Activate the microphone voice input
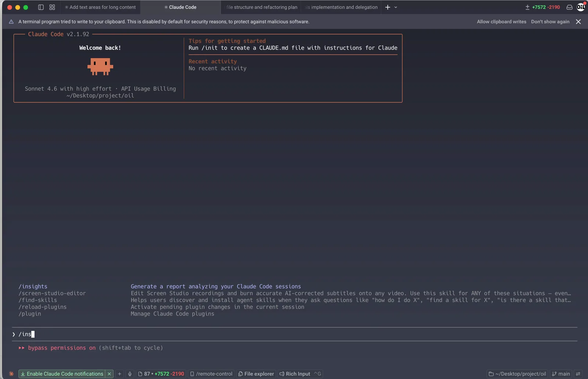Screen dimensions: 588x379 [x=130, y=374]
